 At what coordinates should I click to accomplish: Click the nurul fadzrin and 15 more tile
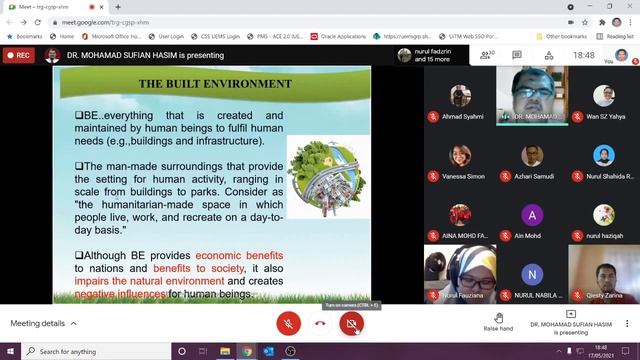point(432,55)
